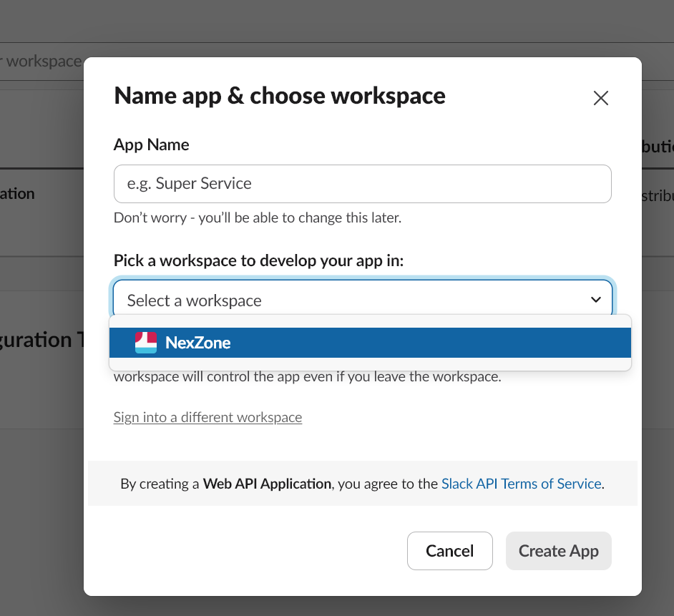Click the Create App button
Viewport: 674px width, 616px height.
[558, 551]
